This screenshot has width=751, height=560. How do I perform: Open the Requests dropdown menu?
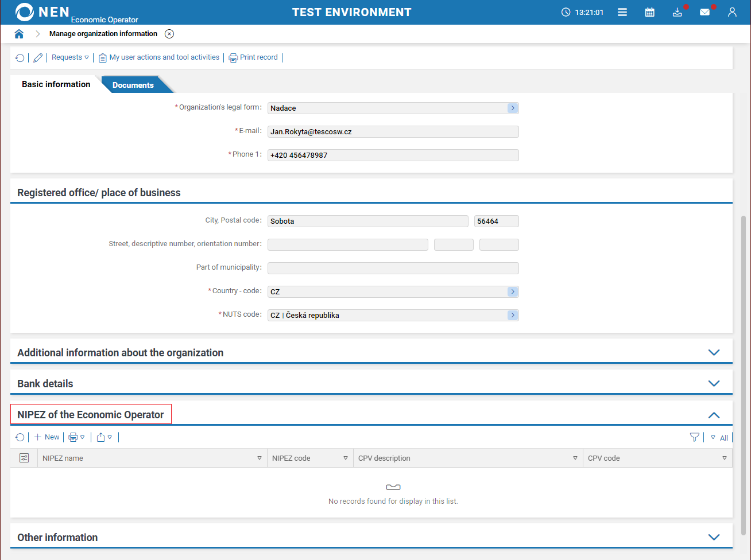(70, 57)
